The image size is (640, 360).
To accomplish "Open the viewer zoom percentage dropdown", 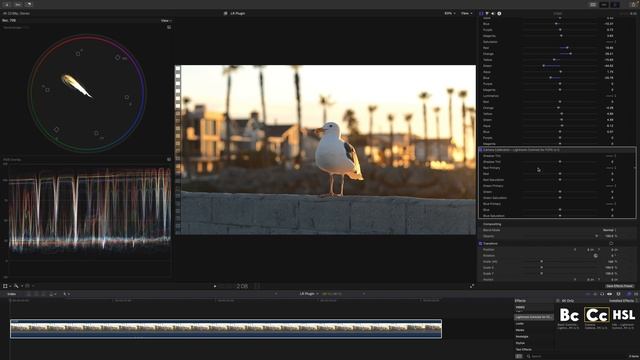I will [x=450, y=13].
